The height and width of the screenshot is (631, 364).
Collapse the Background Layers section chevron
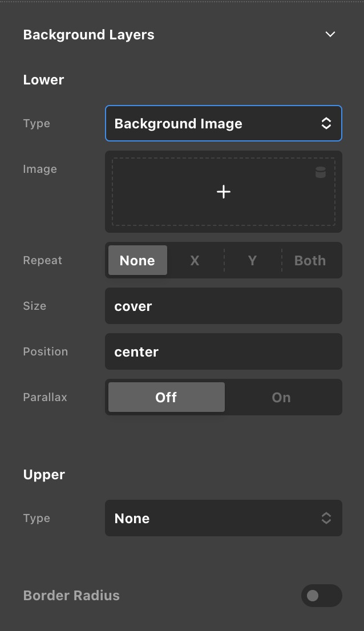click(330, 34)
